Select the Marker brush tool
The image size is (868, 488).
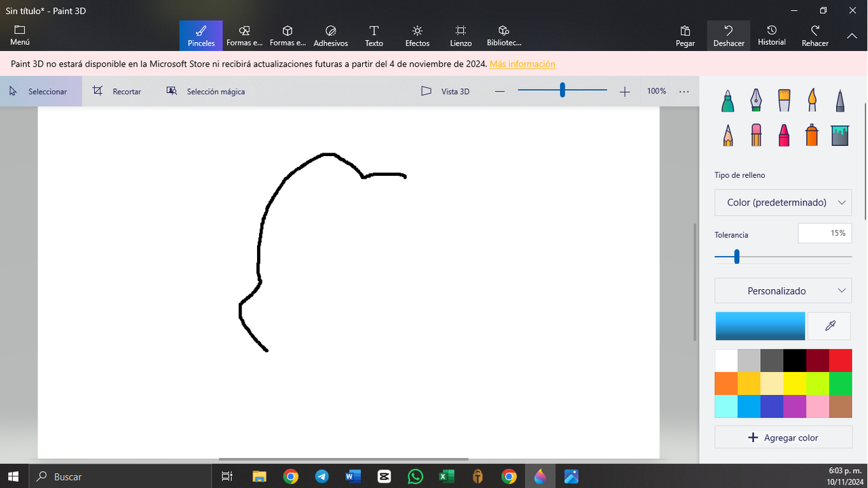728,101
